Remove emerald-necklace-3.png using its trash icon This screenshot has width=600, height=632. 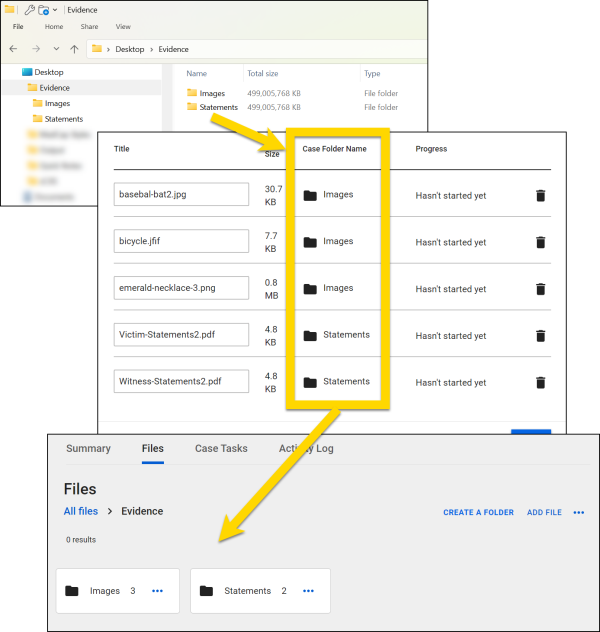[540, 289]
